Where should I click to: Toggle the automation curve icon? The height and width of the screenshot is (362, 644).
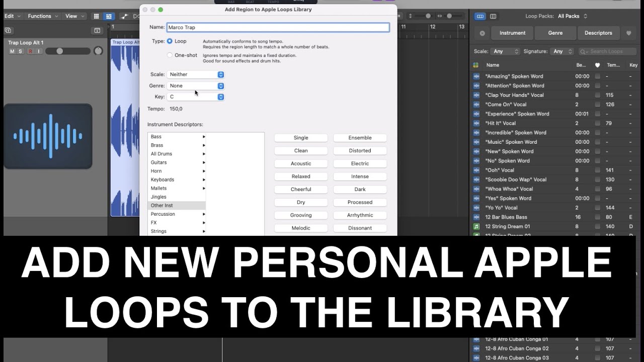pyautogui.click(x=124, y=16)
